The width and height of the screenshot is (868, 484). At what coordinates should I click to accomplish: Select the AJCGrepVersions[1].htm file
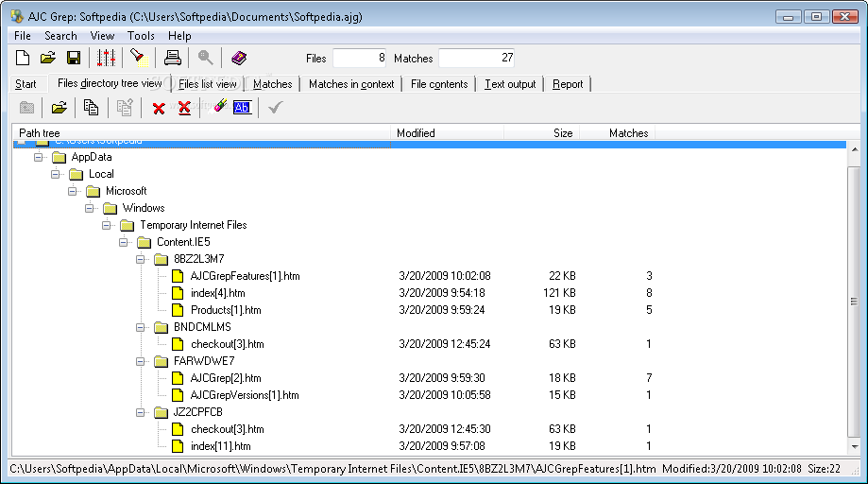pyautogui.click(x=245, y=395)
